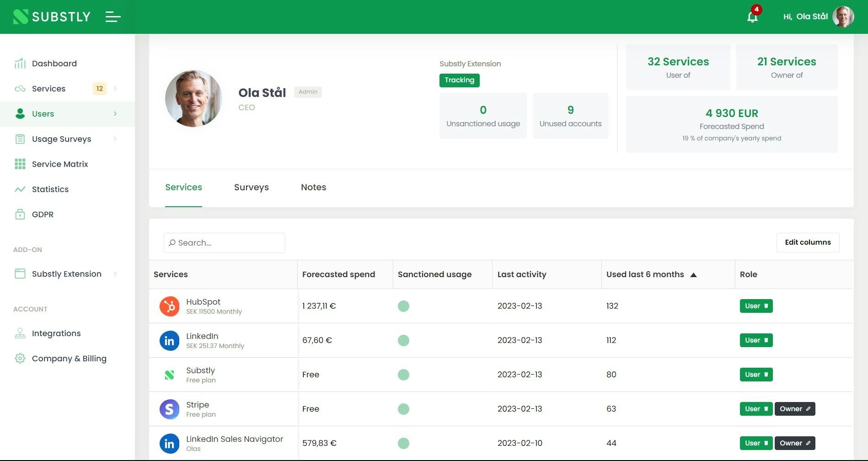
Task: Navigate to GDPR section
Action: click(67, 214)
